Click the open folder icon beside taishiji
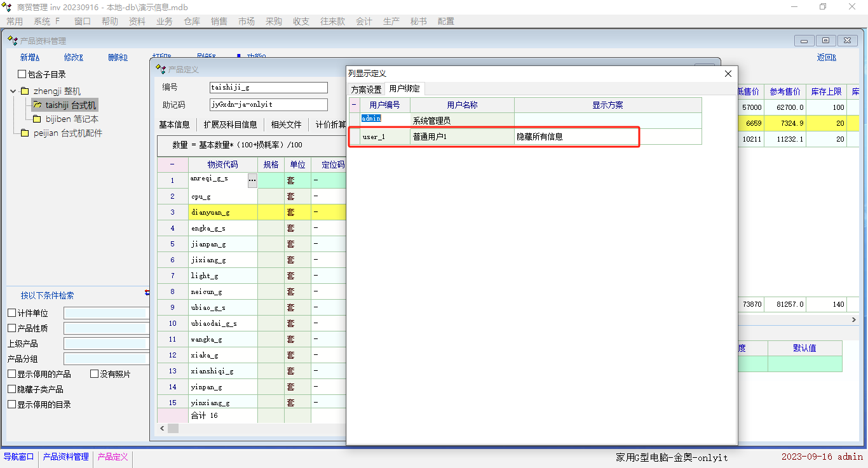The image size is (868, 468). 37,105
